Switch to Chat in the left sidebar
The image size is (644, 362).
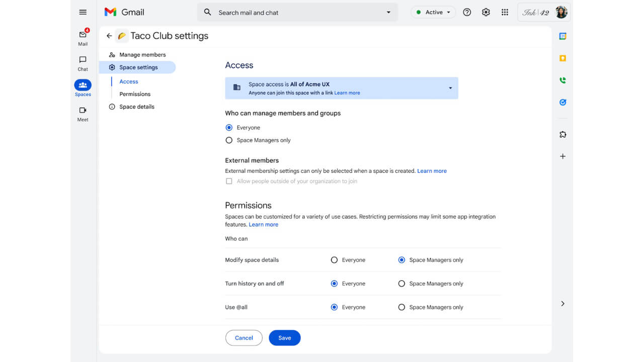tap(83, 62)
